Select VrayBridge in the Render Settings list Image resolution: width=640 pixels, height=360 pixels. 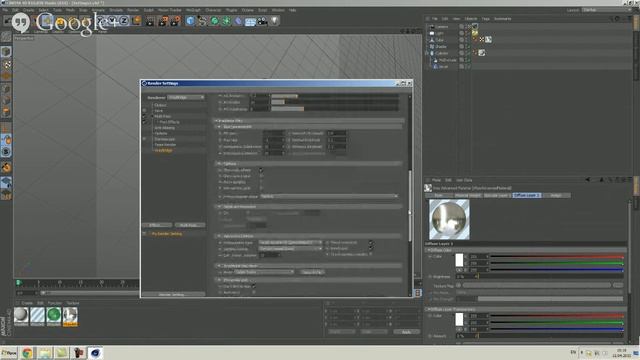point(164,150)
